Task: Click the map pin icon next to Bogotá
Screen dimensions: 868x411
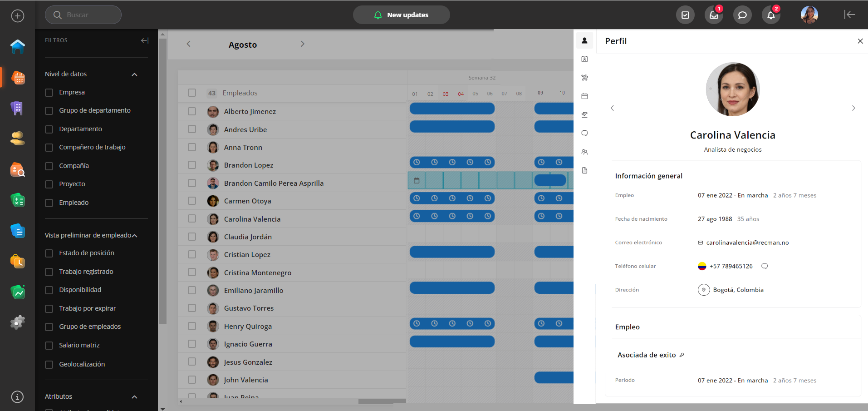Action: pyautogui.click(x=704, y=290)
